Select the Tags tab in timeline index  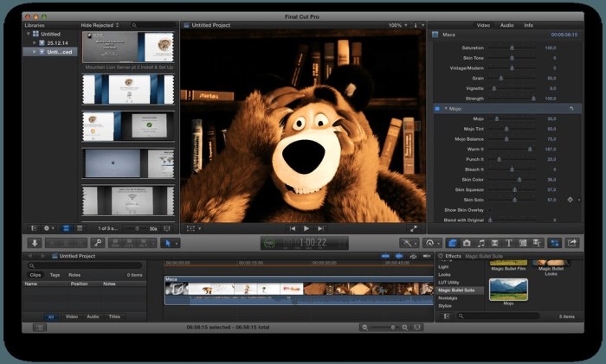pyautogui.click(x=55, y=274)
